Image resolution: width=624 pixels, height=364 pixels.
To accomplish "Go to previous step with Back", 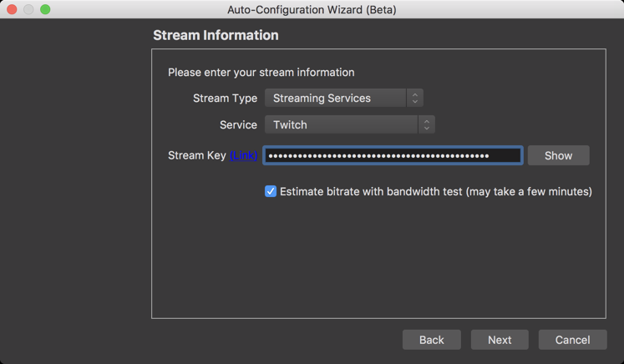I will pos(431,340).
